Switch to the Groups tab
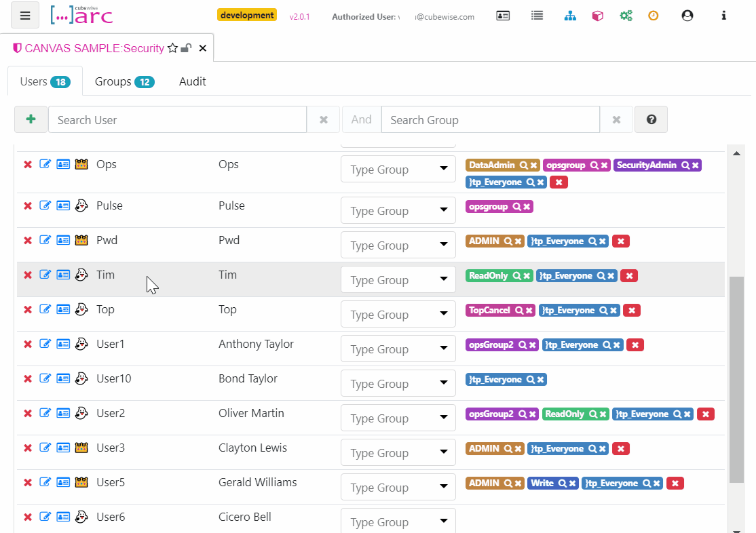This screenshot has height=533, width=756. click(x=124, y=81)
